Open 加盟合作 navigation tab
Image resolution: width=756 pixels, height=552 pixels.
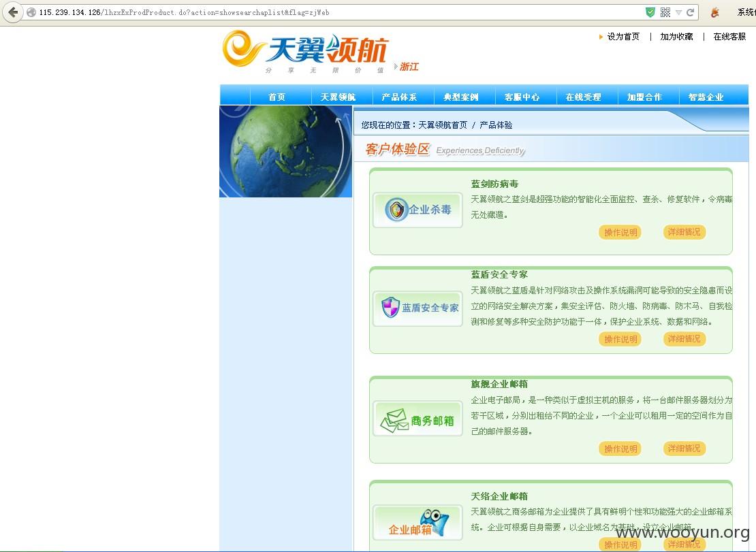(x=644, y=97)
